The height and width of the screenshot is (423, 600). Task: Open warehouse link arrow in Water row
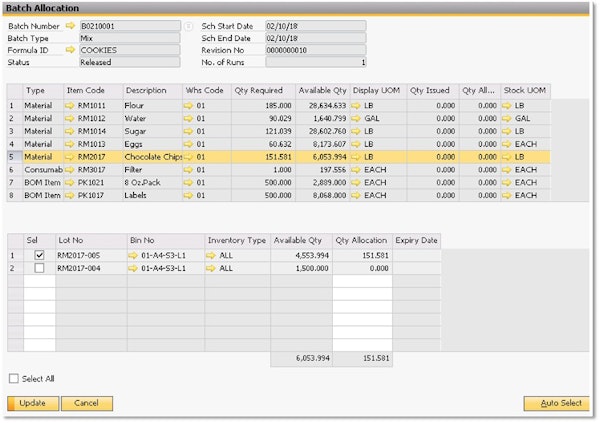click(188, 118)
